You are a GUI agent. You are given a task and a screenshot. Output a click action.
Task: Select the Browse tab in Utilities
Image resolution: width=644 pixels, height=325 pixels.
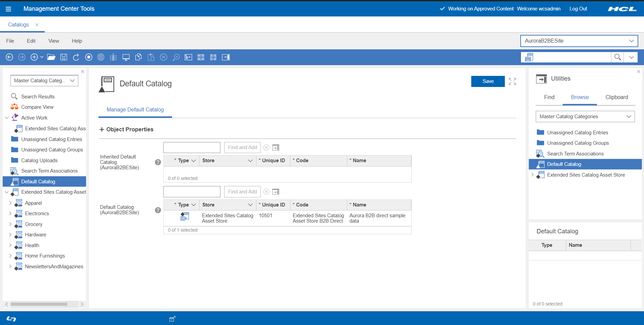click(x=580, y=97)
